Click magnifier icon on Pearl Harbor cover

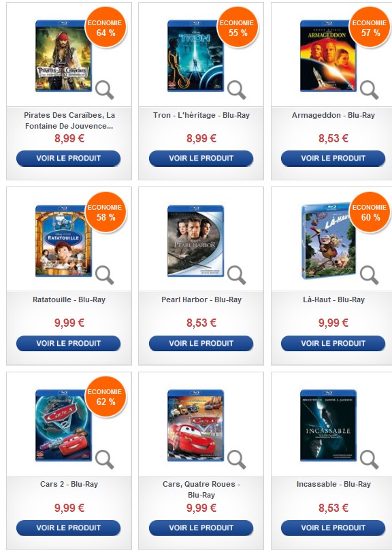(x=237, y=274)
